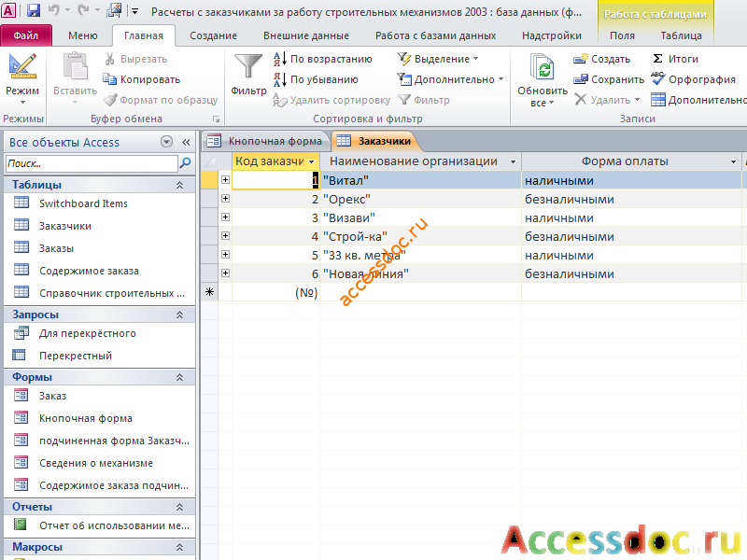
Task: Expand subdatasheet for "Строй-ка" row
Action: tap(225, 236)
